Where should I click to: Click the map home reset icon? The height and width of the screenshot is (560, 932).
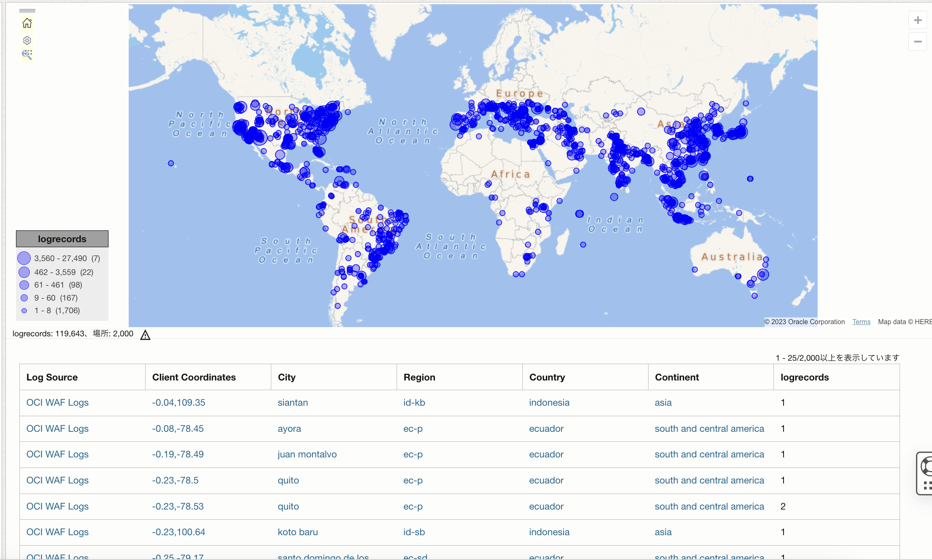(x=27, y=23)
